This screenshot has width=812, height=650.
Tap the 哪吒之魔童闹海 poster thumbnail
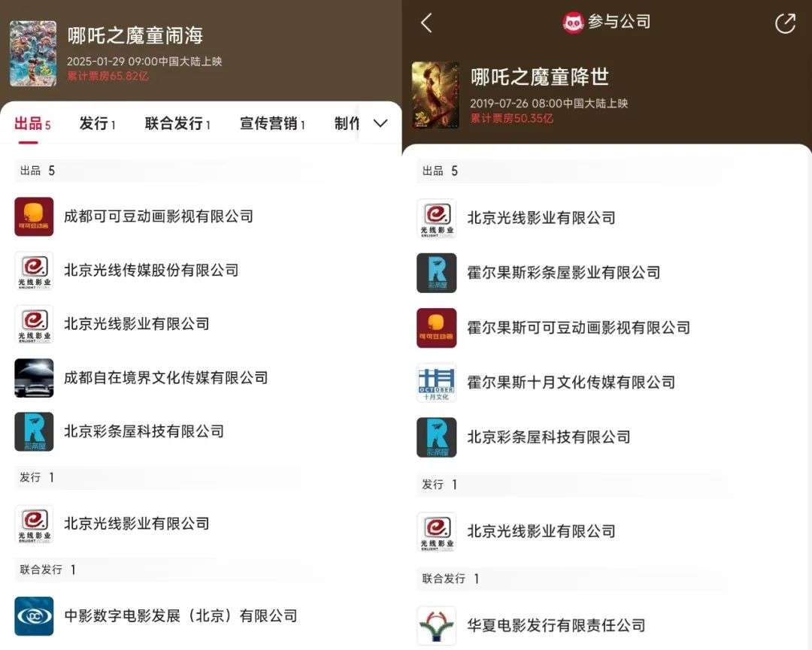click(33, 53)
